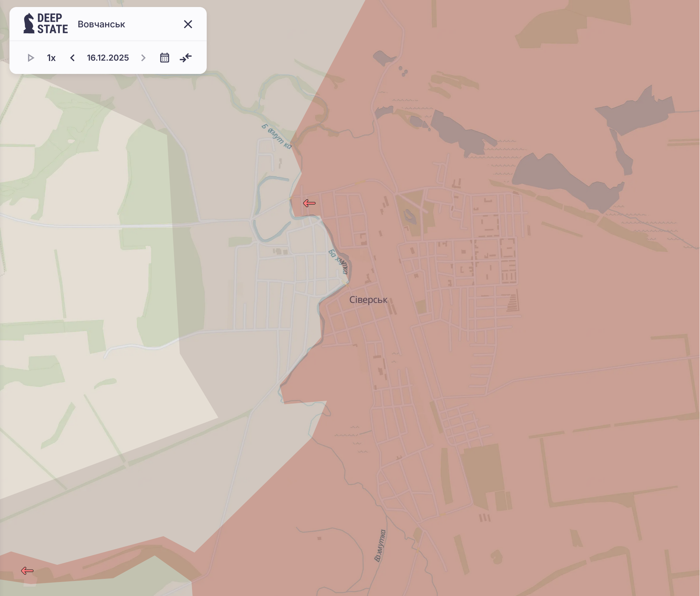Click the 16.12.2025 date field
The width and height of the screenshot is (700, 596).
coord(108,58)
